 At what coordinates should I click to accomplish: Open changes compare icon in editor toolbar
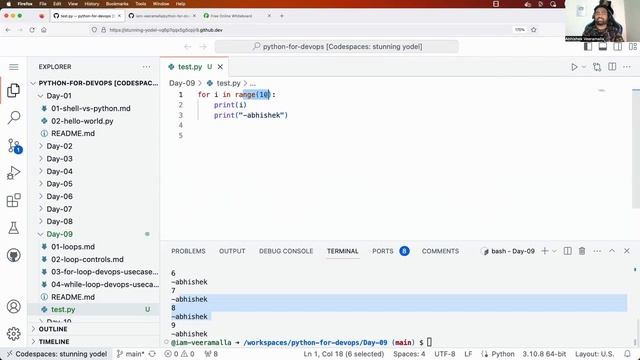click(x=597, y=67)
